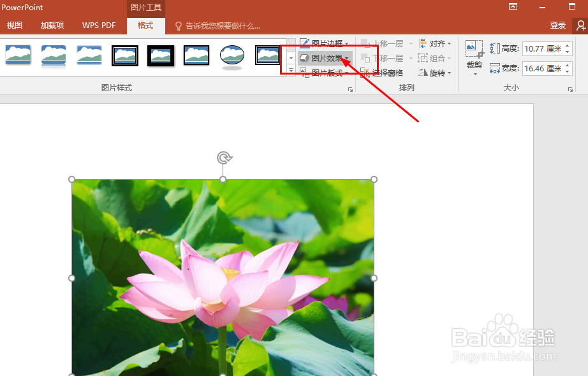Click the rotation handle above the picture
Image resolution: width=588 pixels, height=376 pixels.
tap(224, 158)
